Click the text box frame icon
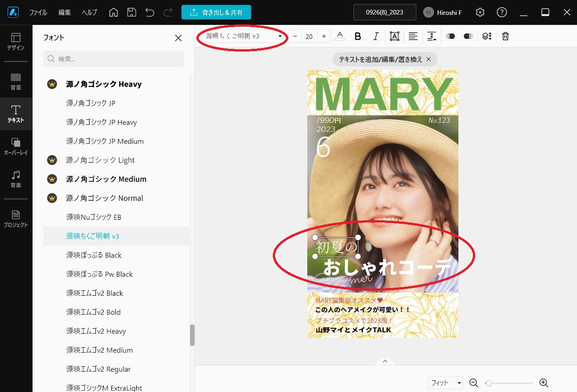Viewport: 577px width, 392px height. point(394,36)
